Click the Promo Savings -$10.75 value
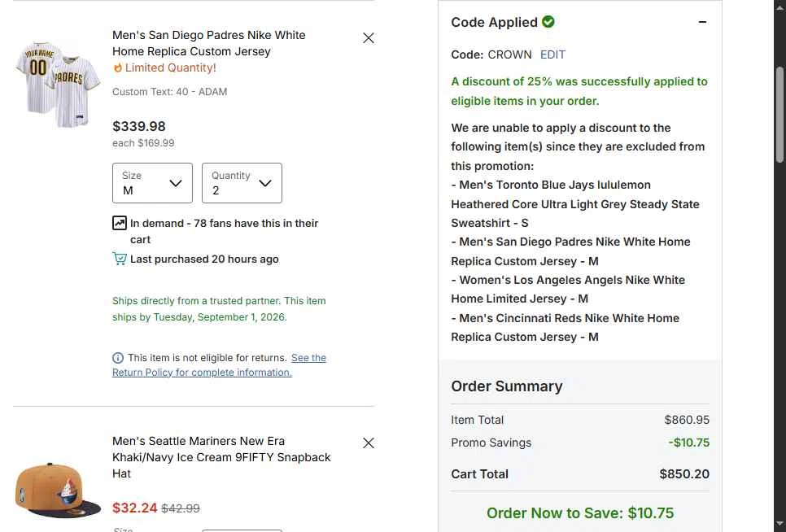 pos(688,443)
